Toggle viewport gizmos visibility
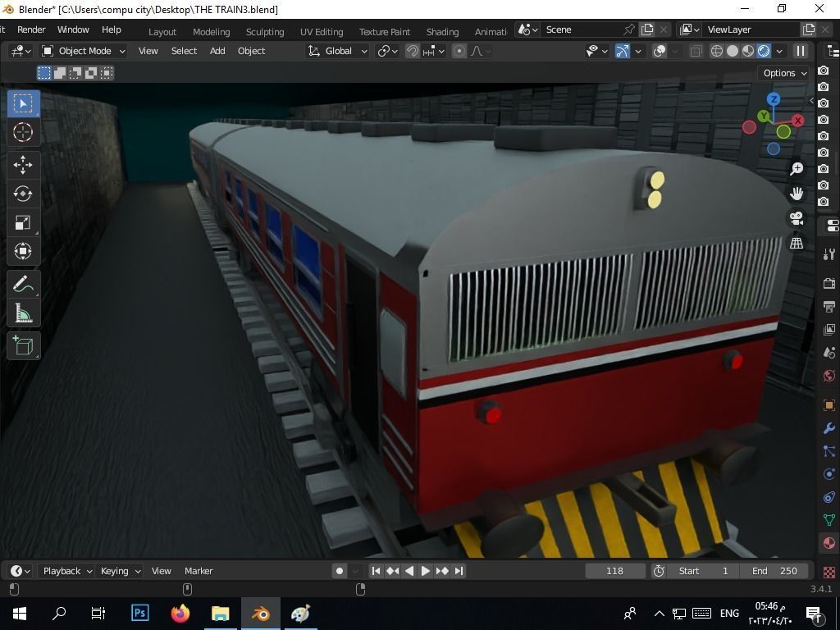Viewport: 840px width, 630px height. (x=622, y=51)
